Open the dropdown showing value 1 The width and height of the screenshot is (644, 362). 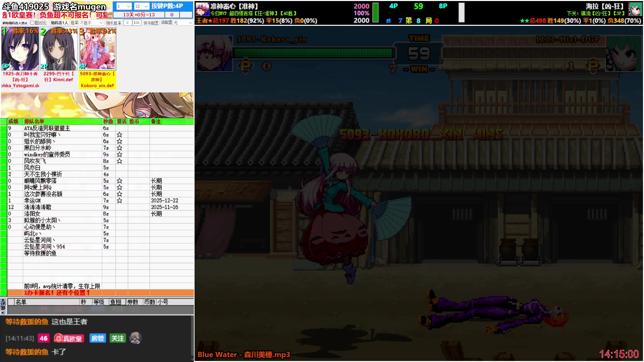124,6
